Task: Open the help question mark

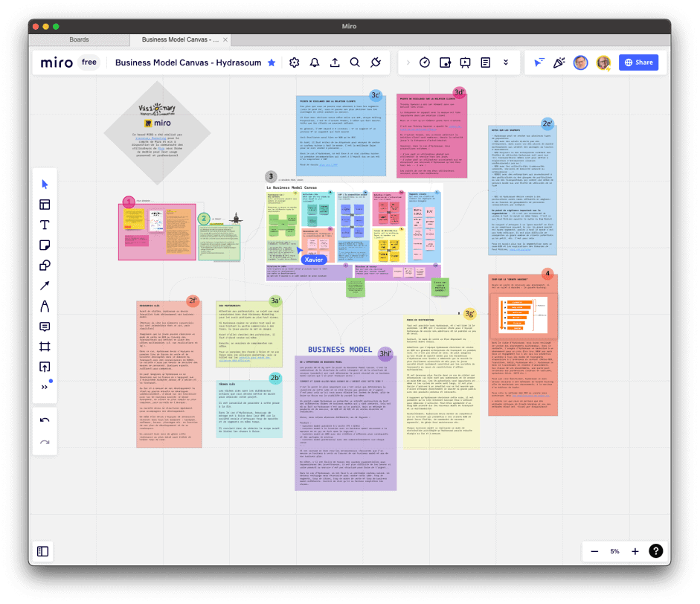Action: [x=655, y=551]
